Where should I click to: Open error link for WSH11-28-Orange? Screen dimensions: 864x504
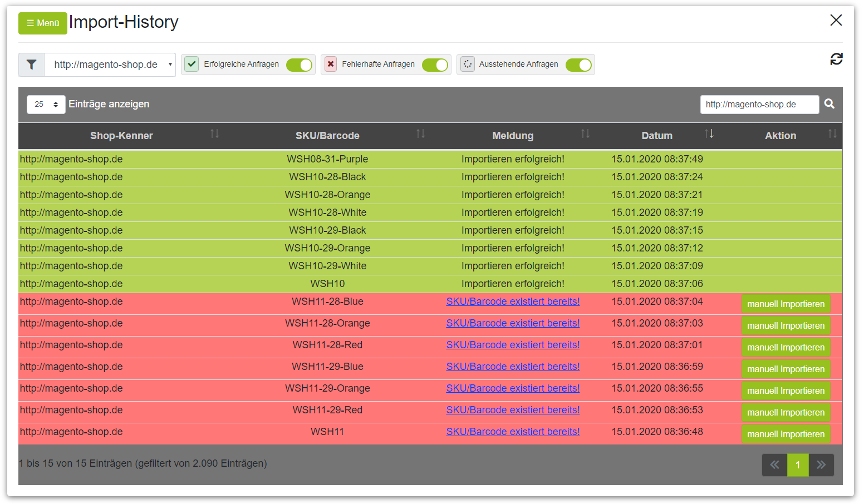point(513,323)
